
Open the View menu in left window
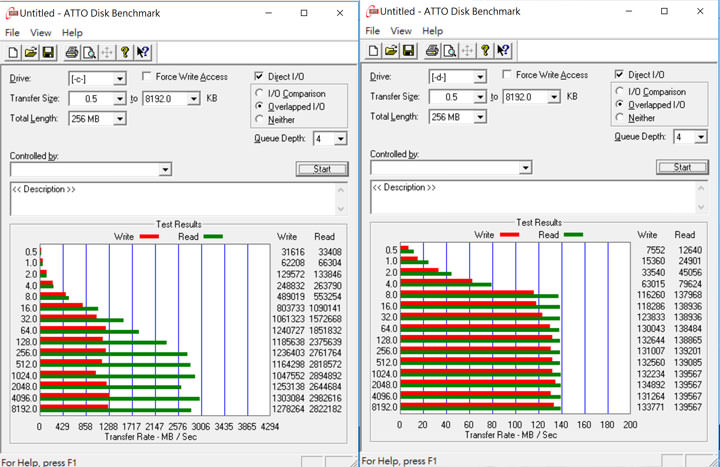[x=40, y=32]
